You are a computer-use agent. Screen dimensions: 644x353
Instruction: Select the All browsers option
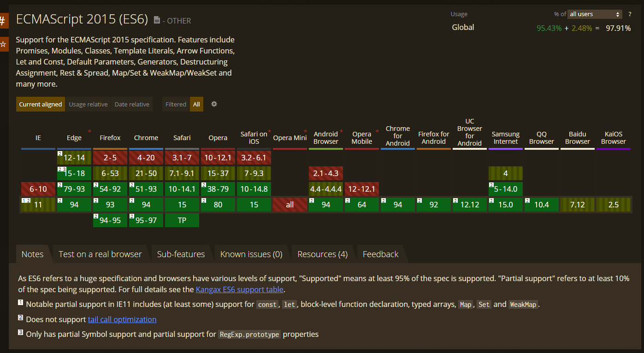point(196,104)
